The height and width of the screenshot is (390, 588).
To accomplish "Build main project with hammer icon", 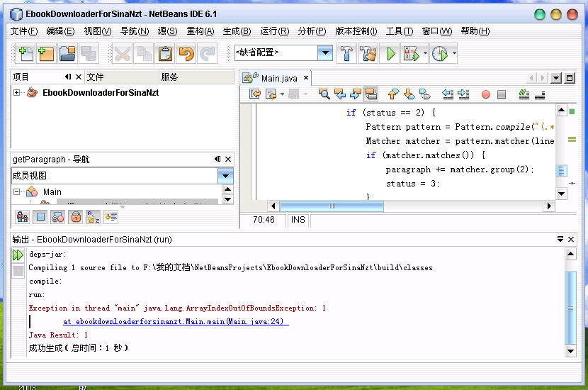I will [x=346, y=54].
